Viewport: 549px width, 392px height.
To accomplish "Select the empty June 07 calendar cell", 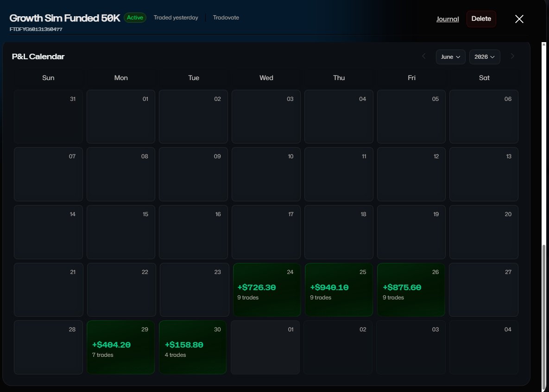I will click(48, 174).
